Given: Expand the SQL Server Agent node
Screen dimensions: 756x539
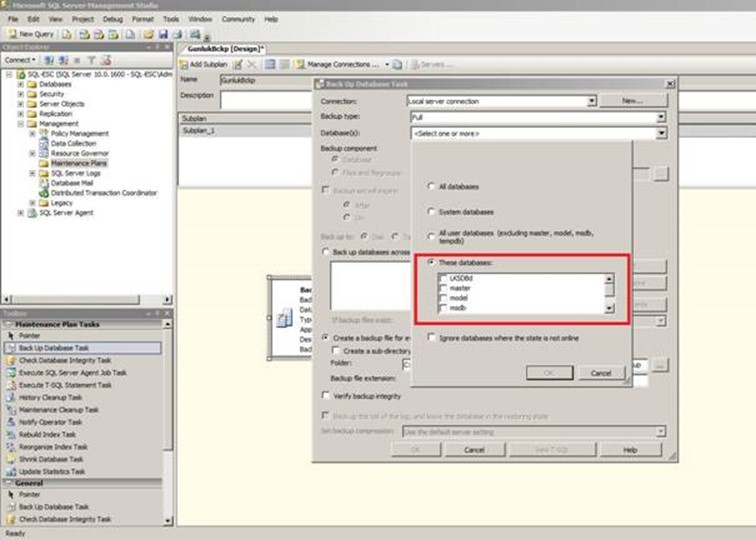Looking at the screenshot, I should pyautogui.click(x=21, y=213).
